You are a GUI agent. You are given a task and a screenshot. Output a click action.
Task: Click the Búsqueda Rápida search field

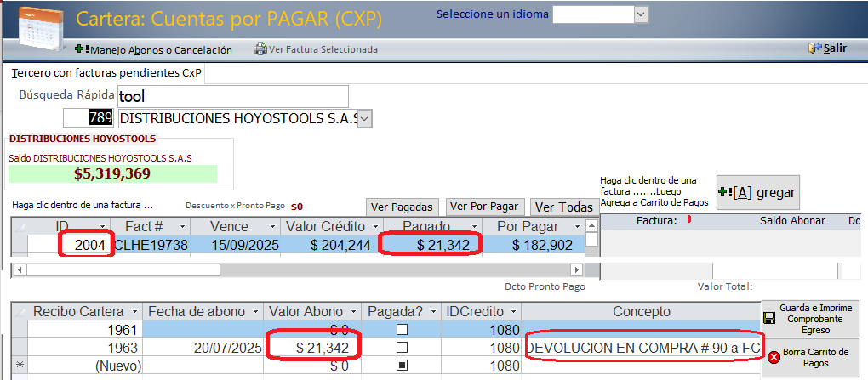232,97
